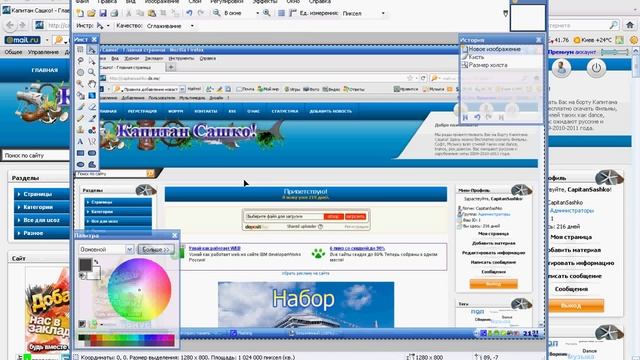Select the Color Picker eyedropper tool
The image size is (640, 360).
[x=92, y=118]
